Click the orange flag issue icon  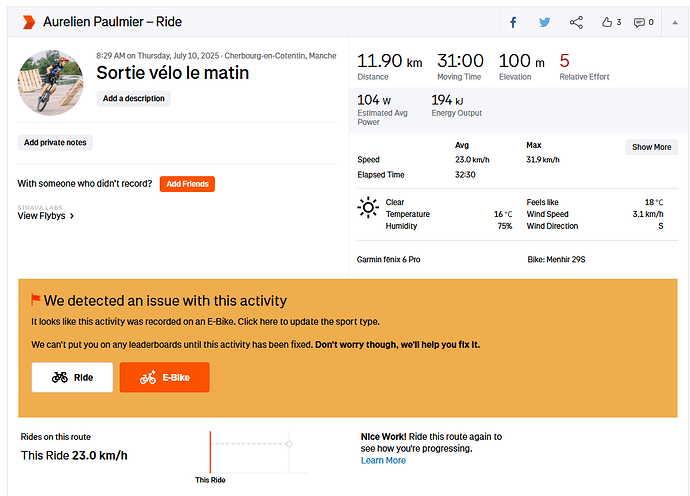coord(36,300)
